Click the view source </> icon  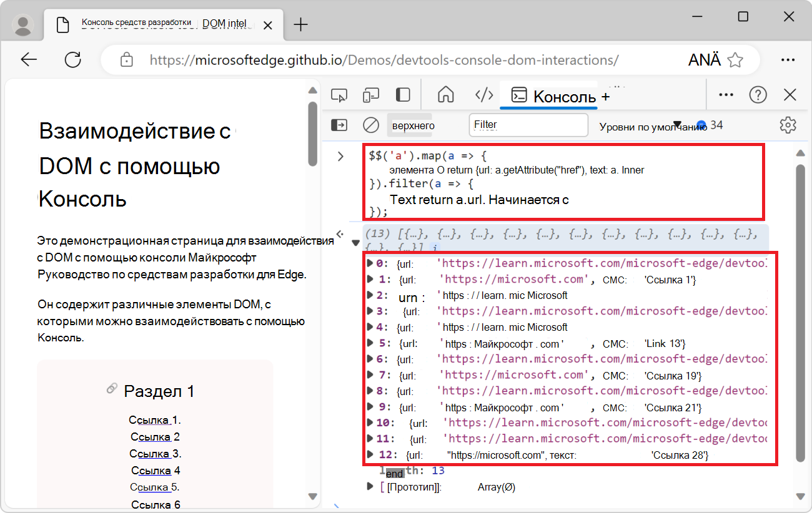(483, 94)
